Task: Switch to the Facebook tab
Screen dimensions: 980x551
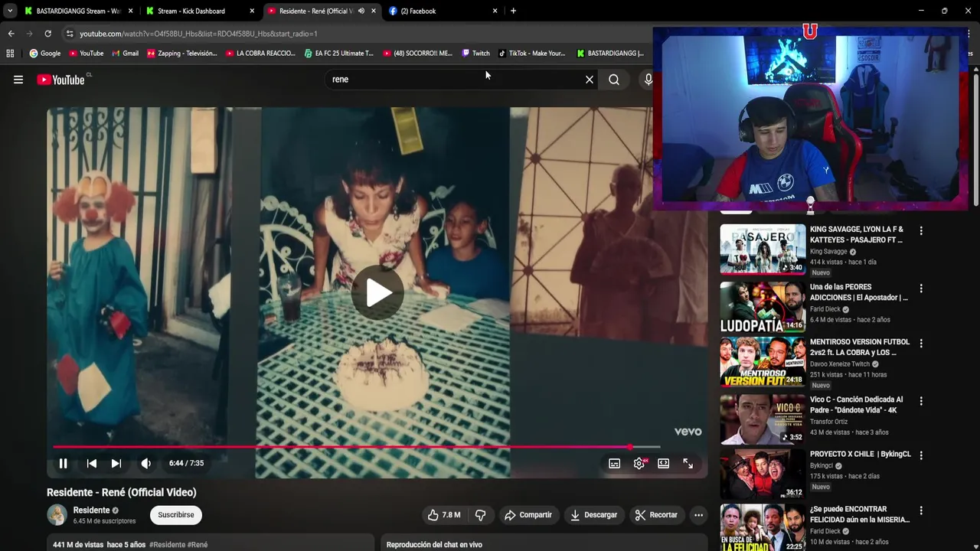Action: [x=443, y=11]
